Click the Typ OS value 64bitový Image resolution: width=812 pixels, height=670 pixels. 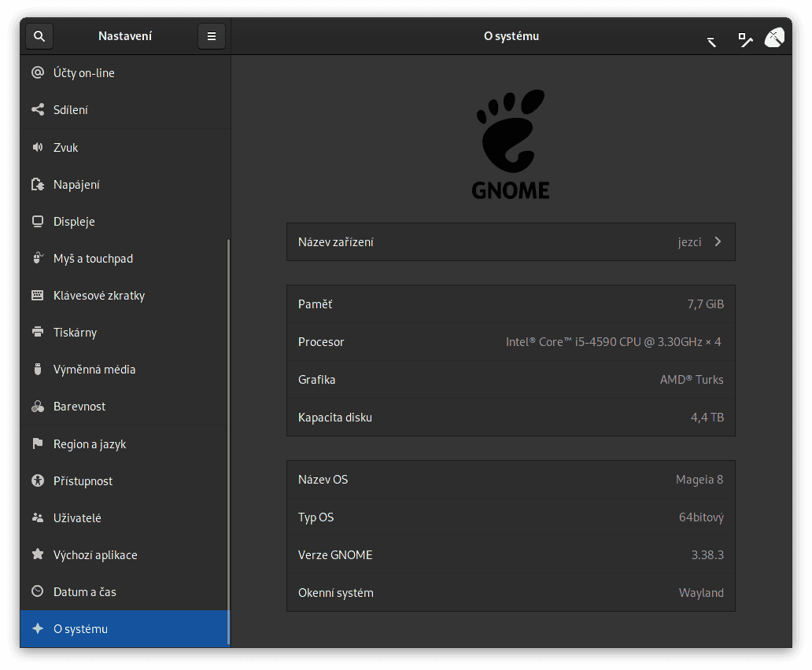pos(701,517)
